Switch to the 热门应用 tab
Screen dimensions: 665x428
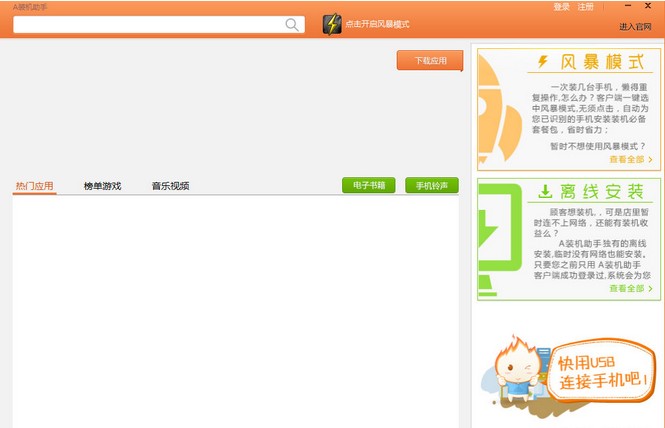(x=35, y=186)
